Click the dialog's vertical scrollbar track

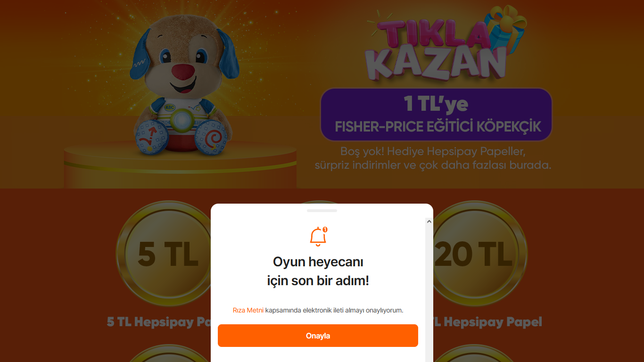point(429,292)
